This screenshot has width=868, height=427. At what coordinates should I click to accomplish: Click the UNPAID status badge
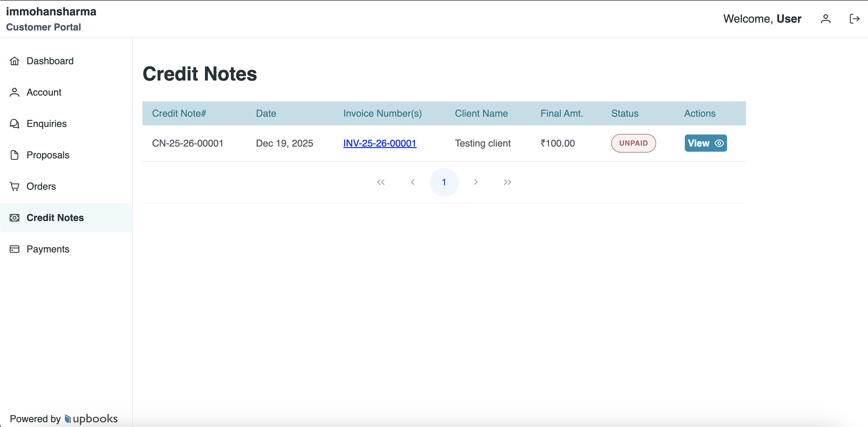click(x=633, y=143)
